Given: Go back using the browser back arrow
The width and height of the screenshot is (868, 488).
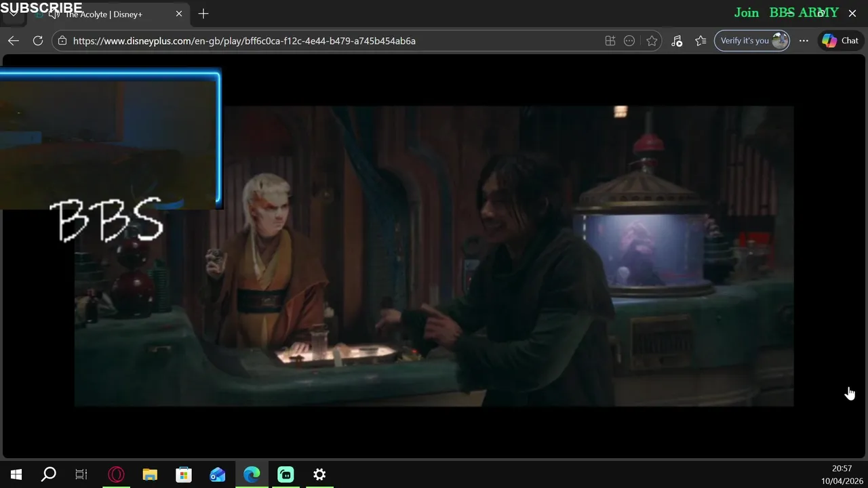Looking at the screenshot, I should pos(14,41).
